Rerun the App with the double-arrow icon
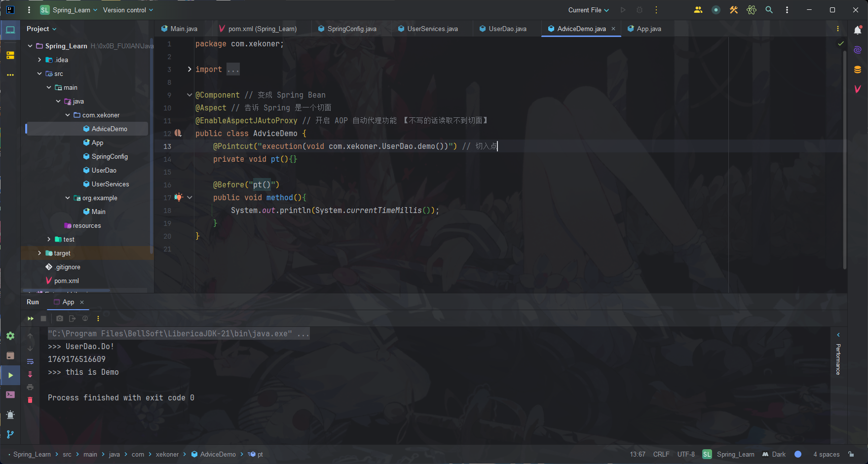 point(30,319)
